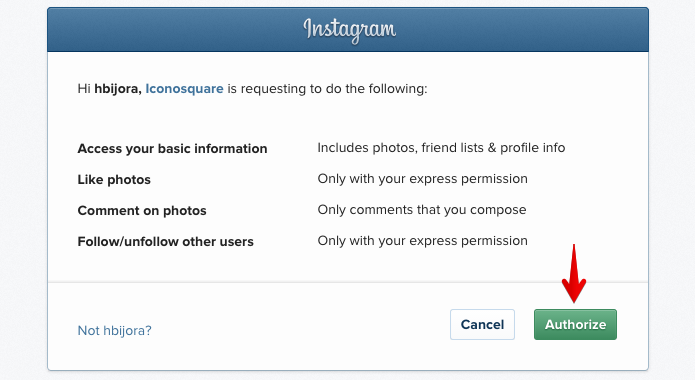
Task: Click the express permission text beside Like photos
Action: tap(422, 179)
